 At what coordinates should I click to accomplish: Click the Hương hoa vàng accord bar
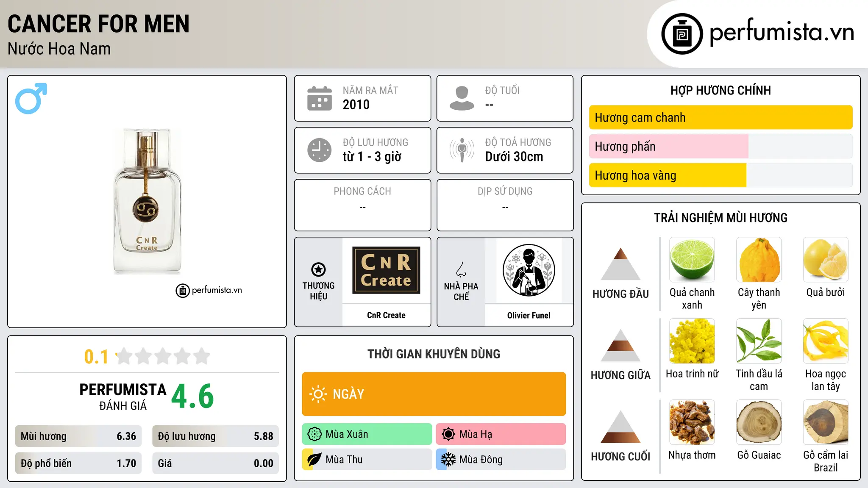pyautogui.click(x=721, y=175)
